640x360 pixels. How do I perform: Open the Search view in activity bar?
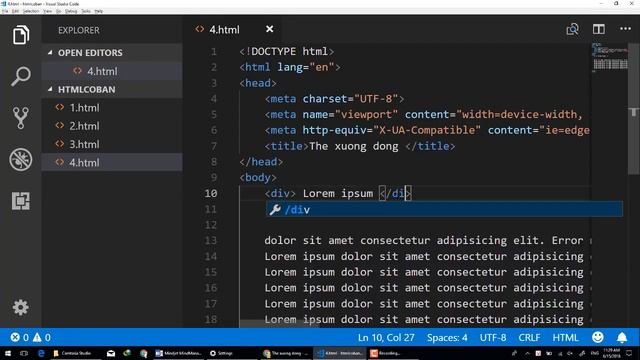(21, 76)
